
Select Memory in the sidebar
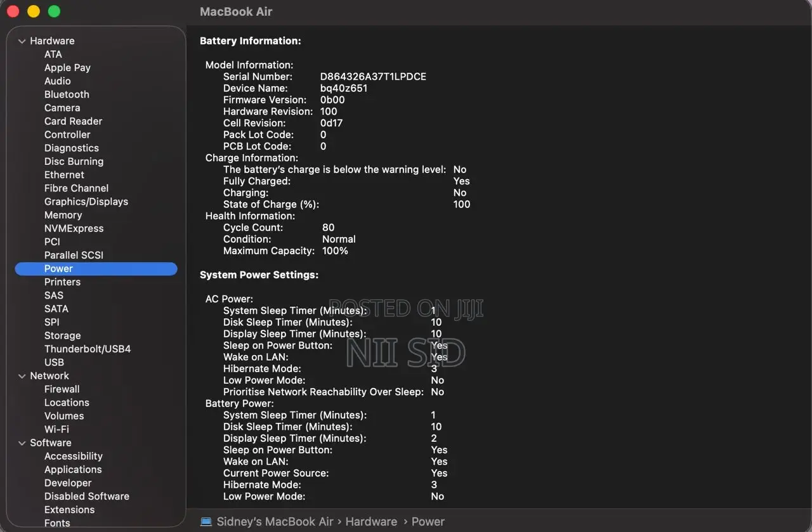[x=63, y=215]
